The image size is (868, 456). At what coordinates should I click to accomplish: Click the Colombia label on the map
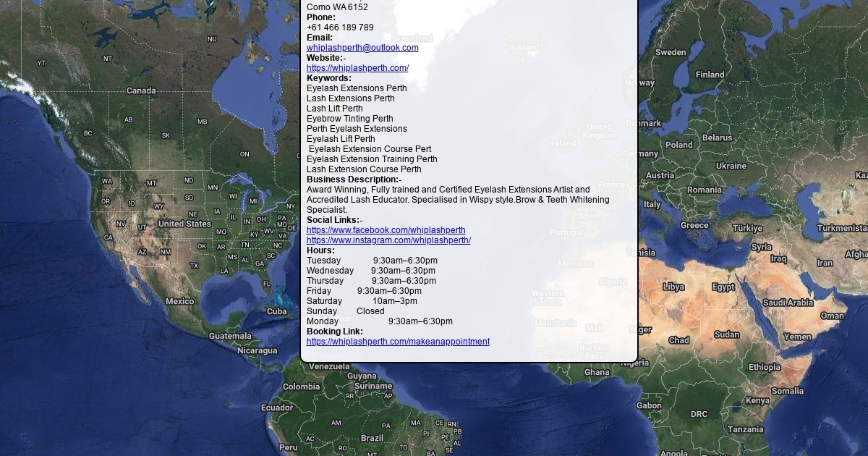(x=301, y=387)
